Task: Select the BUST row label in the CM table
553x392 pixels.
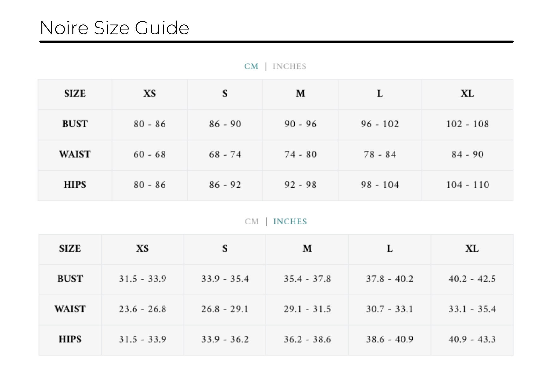Action: 75,124
